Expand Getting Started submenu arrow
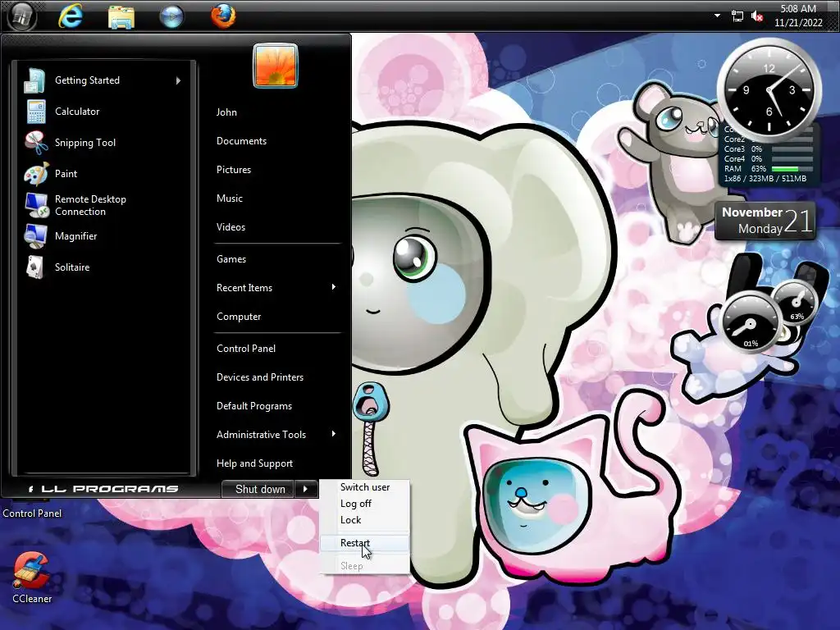This screenshot has width=840, height=630. tap(178, 80)
